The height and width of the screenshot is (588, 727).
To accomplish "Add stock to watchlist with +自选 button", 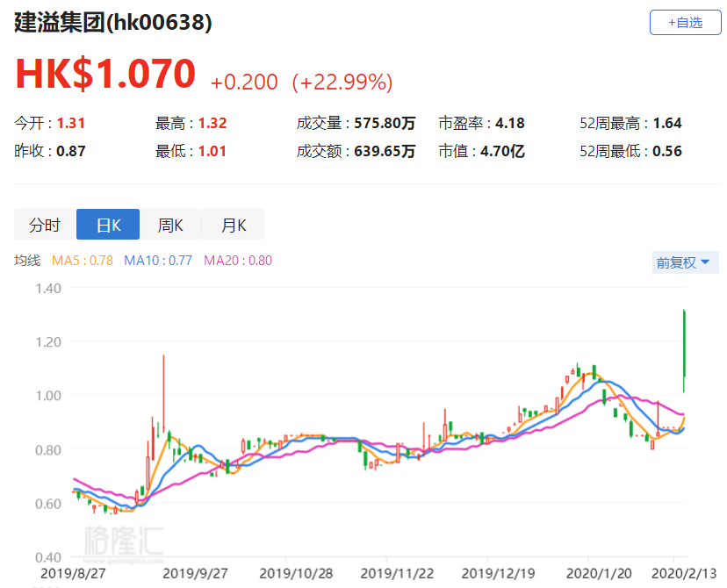I will tap(685, 22).
